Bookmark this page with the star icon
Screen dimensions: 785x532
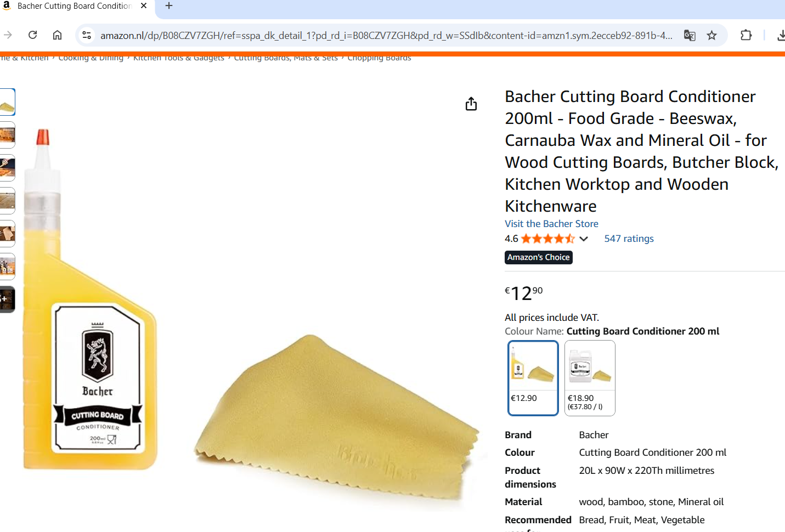(711, 35)
